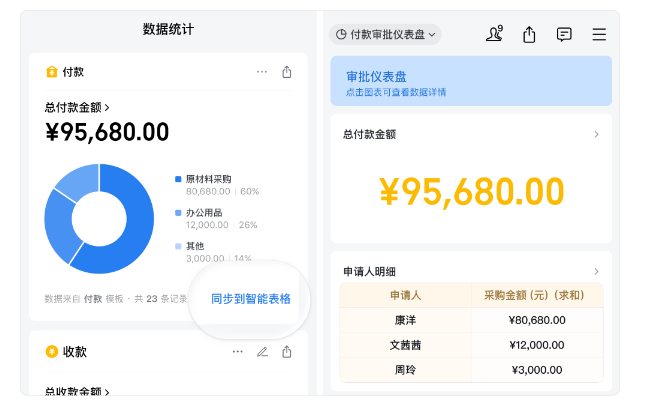The height and width of the screenshot is (410, 656).
Task: Click the yellow 收款 coin icon
Action: [x=51, y=352]
